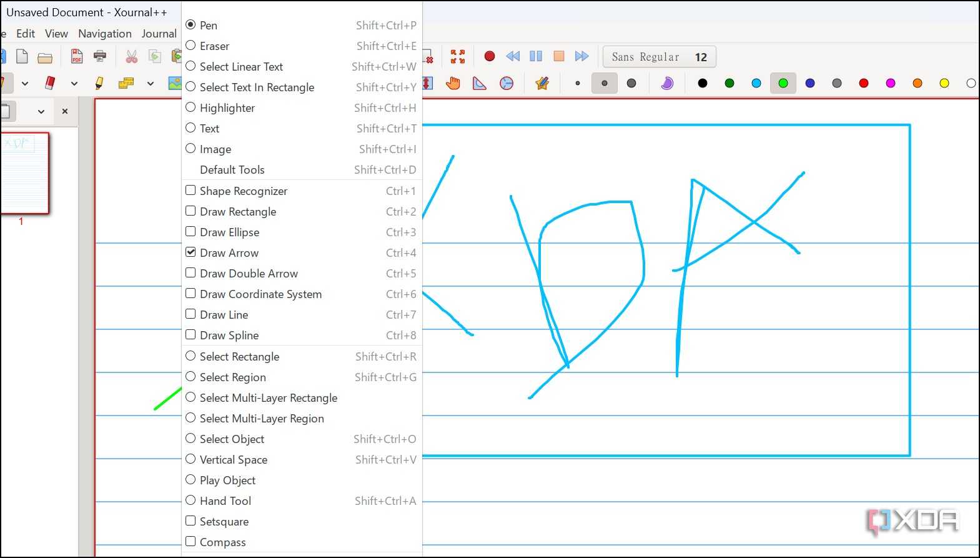Toggle the purple fill icon

667,83
